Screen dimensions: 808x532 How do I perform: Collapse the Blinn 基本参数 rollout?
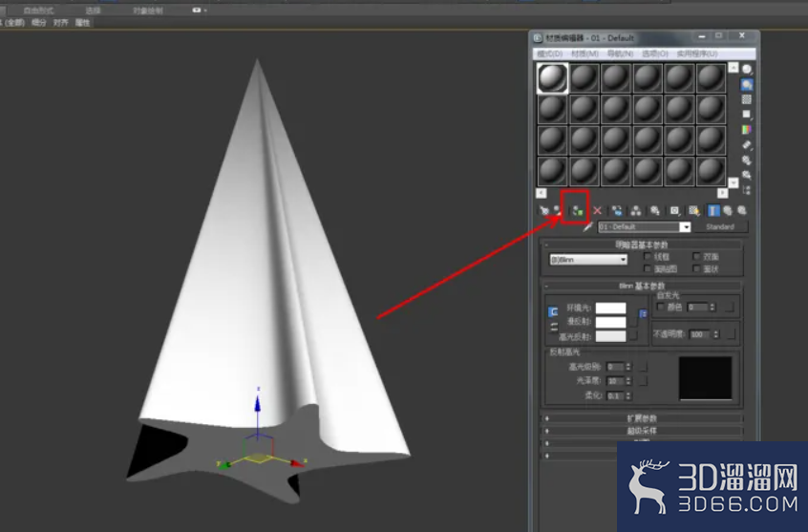tap(642, 286)
